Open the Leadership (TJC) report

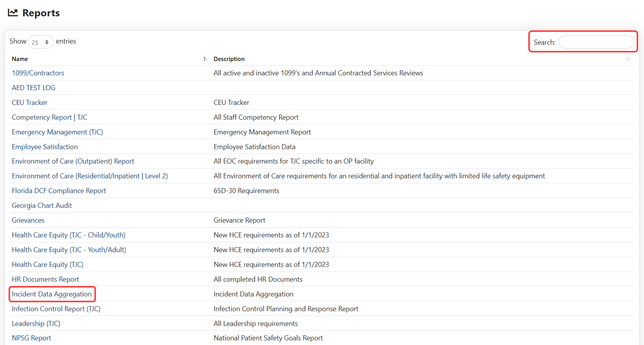pos(36,324)
